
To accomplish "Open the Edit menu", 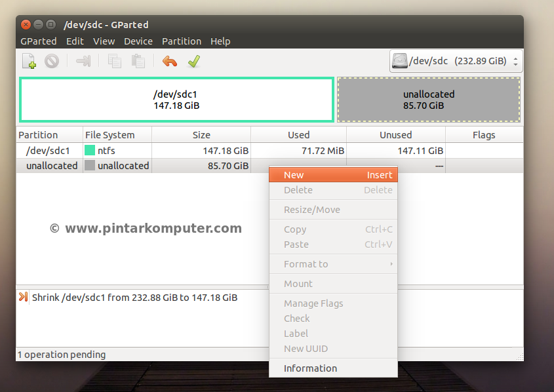I will (75, 41).
